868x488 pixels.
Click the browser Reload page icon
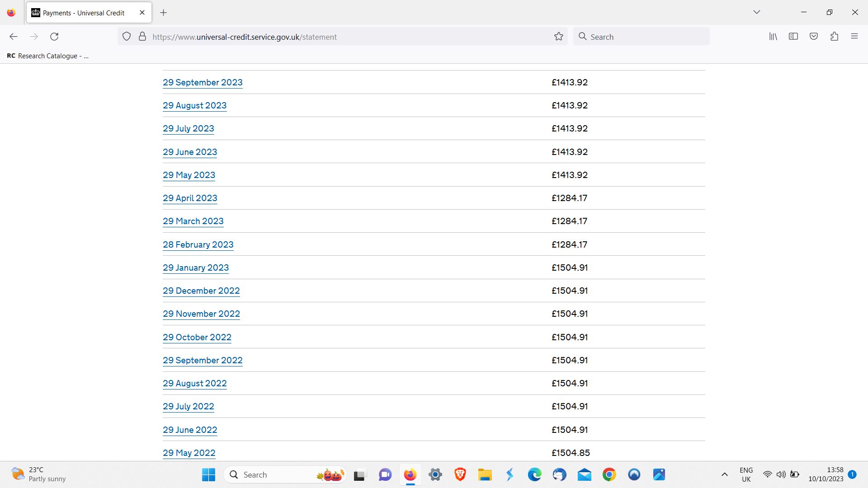54,37
